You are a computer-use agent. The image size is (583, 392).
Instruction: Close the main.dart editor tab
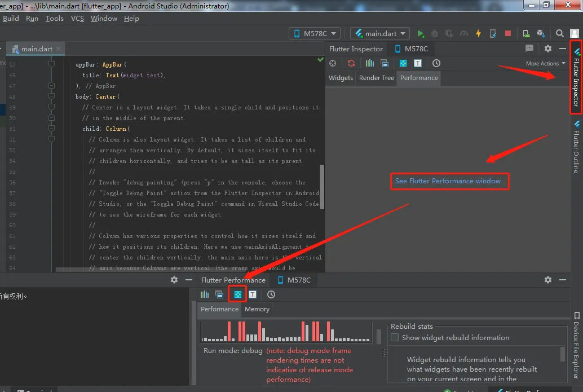pos(59,49)
